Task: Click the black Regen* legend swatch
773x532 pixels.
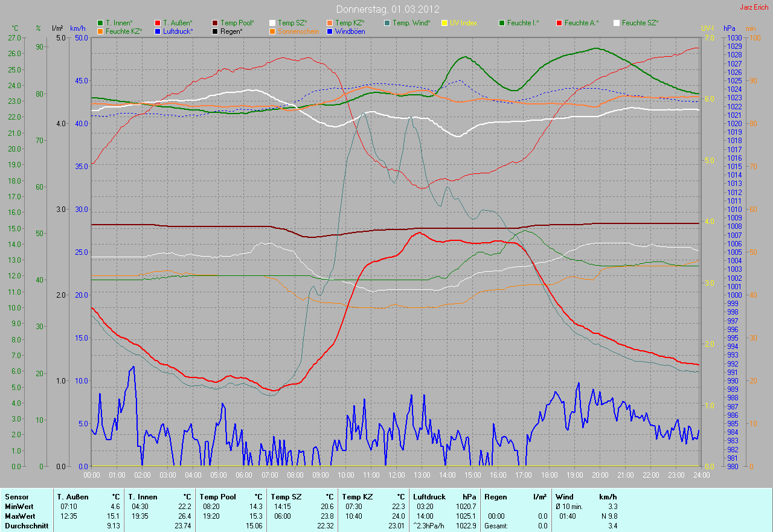Action: click(x=215, y=31)
